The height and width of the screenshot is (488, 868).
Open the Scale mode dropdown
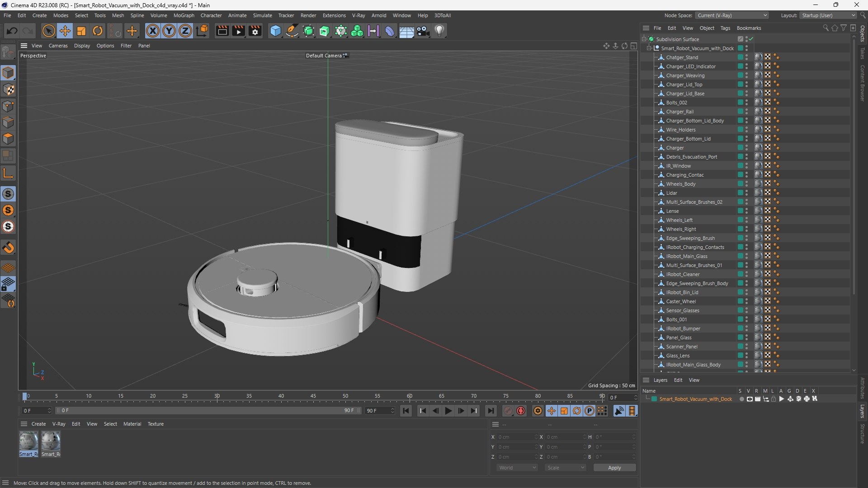click(x=566, y=468)
